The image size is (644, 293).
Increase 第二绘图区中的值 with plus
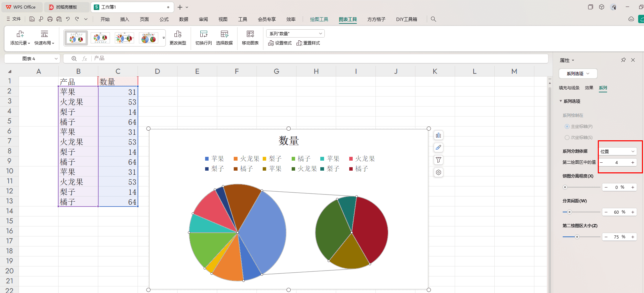tap(633, 162)
